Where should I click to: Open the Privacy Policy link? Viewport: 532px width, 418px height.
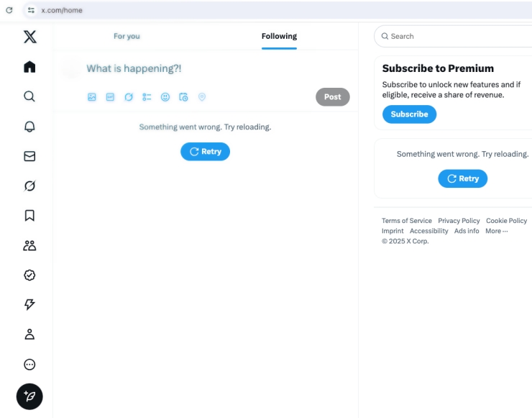459,221
